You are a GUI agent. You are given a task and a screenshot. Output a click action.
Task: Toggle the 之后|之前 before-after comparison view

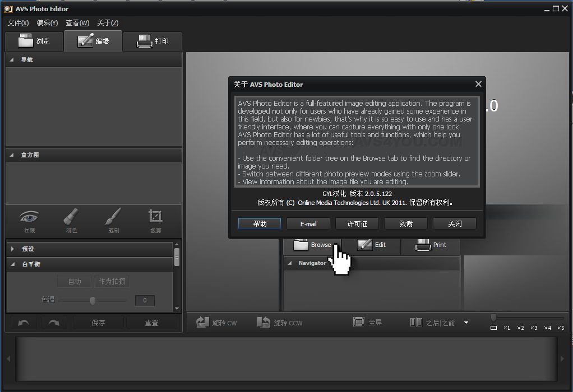click(416, 322)
